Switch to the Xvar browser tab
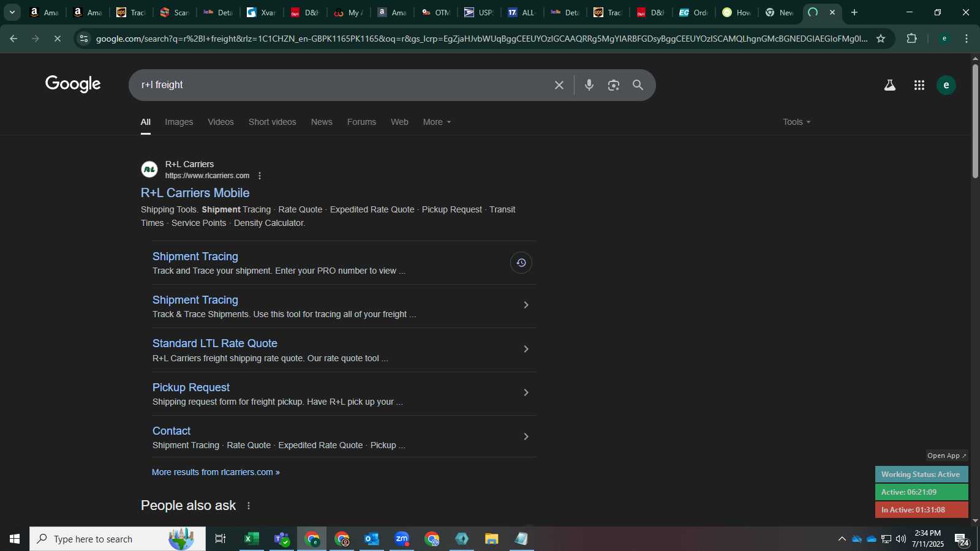The image size is (980, 551). tap(262, 12)
